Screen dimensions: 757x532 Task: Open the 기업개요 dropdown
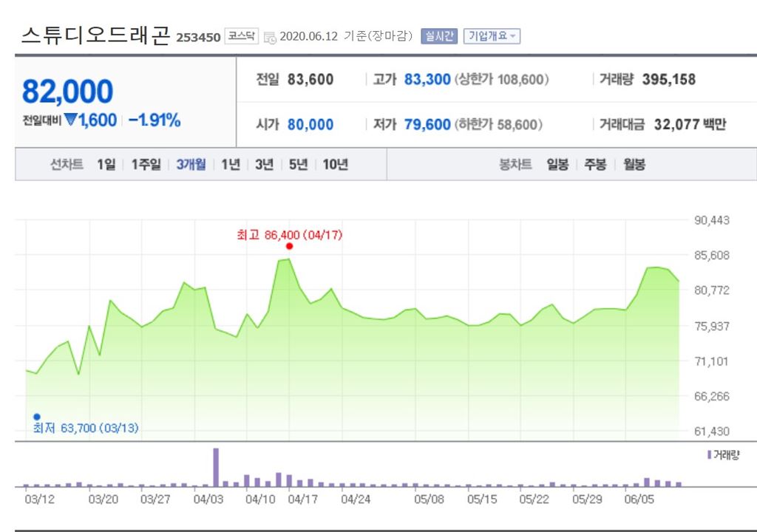coord(492,36)
